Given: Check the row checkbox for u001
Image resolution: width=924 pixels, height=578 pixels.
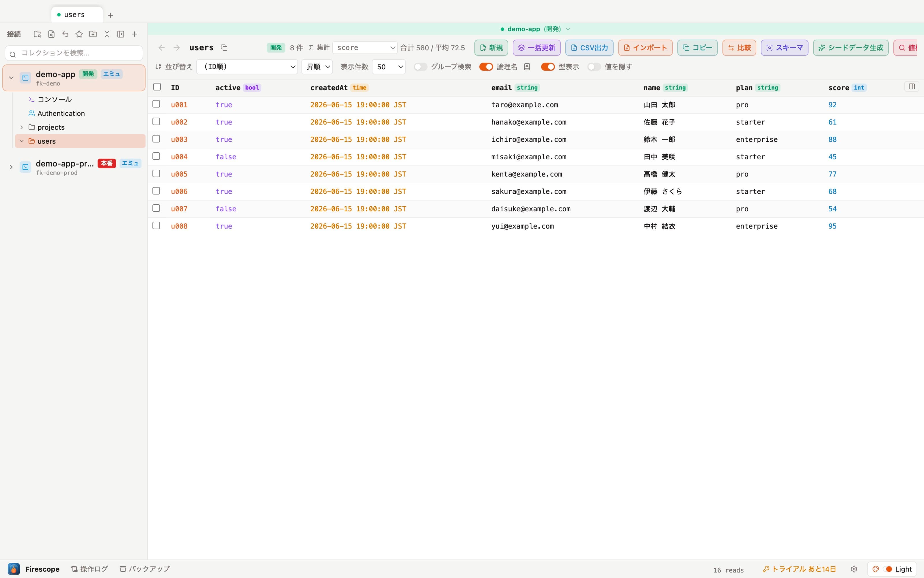Looking at the screenshot, I should point(156,104).
